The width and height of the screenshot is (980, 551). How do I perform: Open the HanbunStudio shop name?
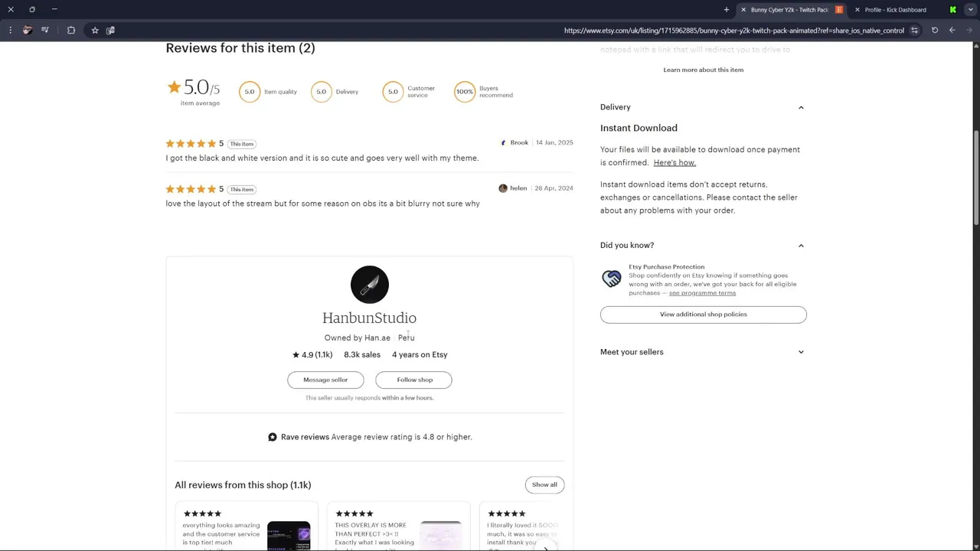pyautogui.click(x=369, y=318)
